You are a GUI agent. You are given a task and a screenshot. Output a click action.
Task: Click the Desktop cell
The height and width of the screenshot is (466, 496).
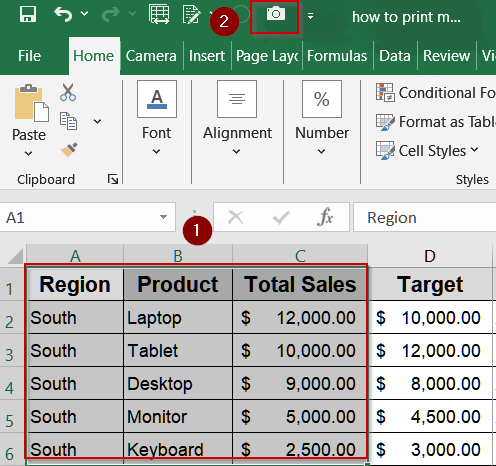point(178,383)
